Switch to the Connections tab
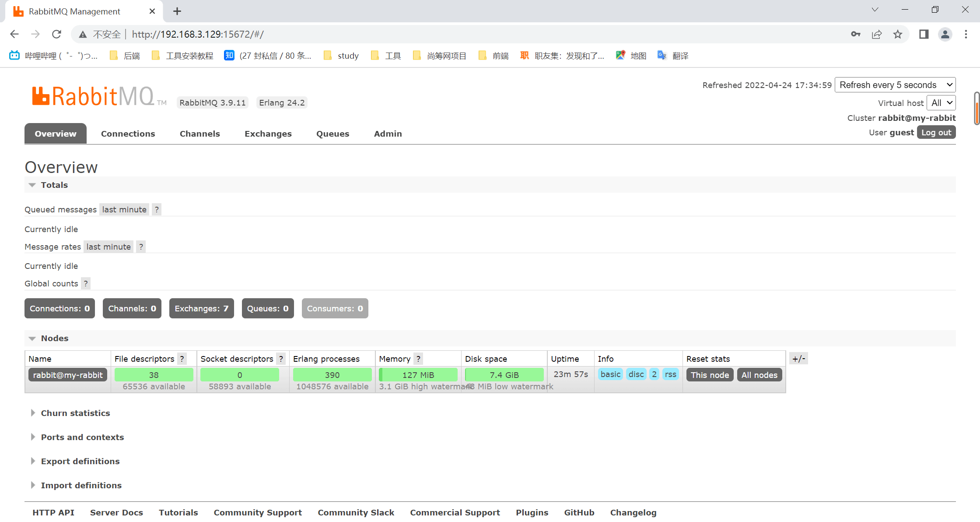The width and height of the screenshot is (980, 522). [128, 134]
